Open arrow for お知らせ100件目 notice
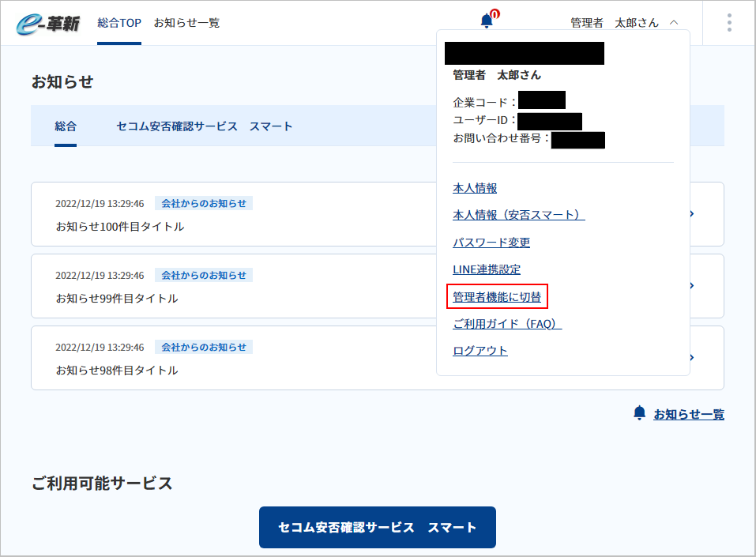Image resolution: width=756 pixels, height=557 pixels. 692,213
